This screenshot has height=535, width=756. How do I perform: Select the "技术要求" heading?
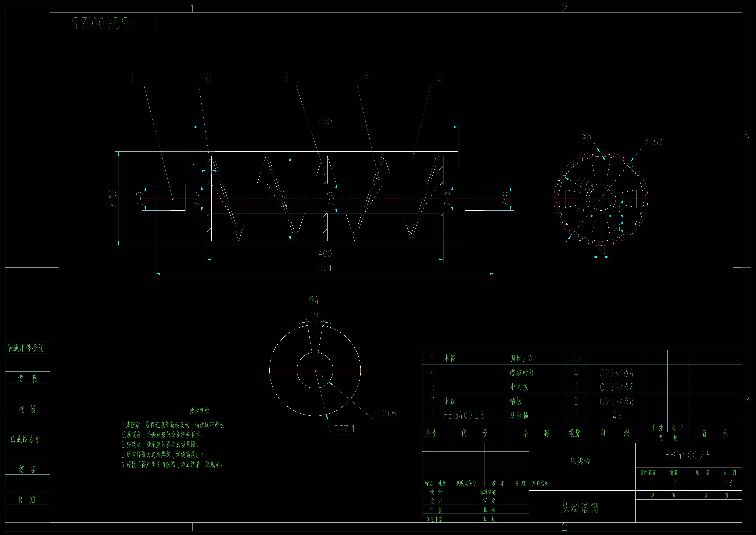click(199, 411)
